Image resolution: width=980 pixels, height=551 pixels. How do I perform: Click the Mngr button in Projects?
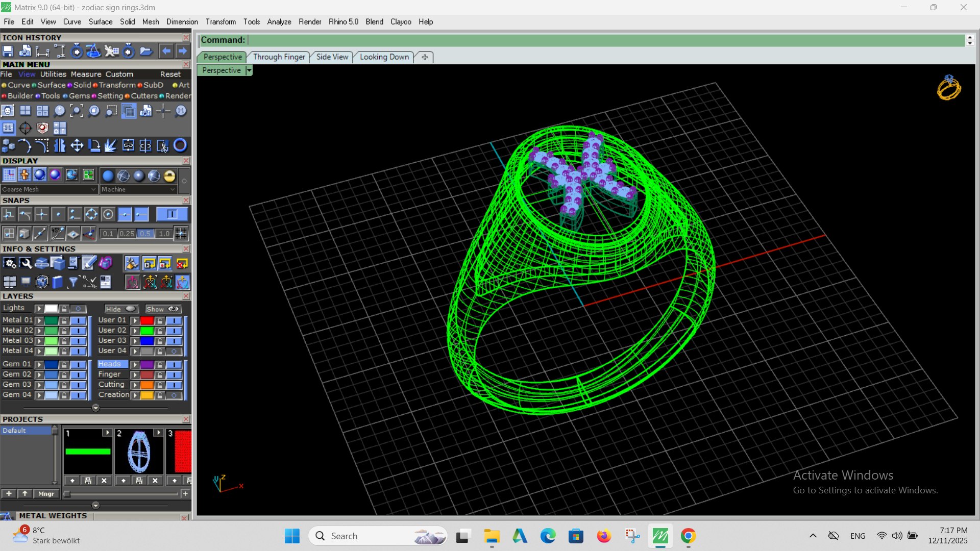point(46,494)
